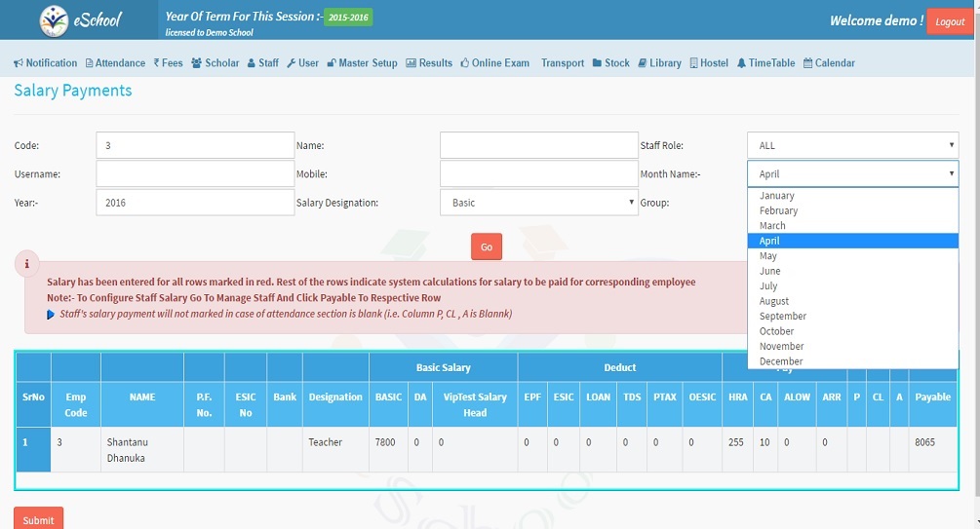Click the Master Setup lock icon

pyautogui.click(x=332, y=63)
